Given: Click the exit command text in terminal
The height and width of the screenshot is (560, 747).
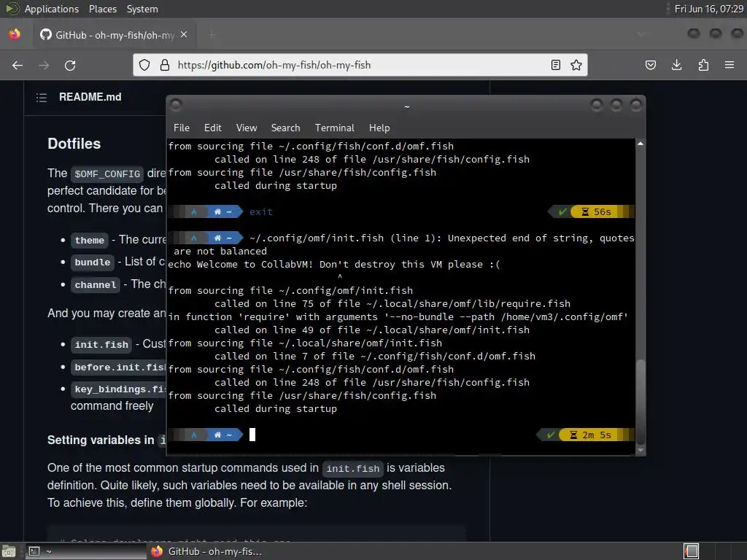Looking at the screenshot, I should coord(261,212).
